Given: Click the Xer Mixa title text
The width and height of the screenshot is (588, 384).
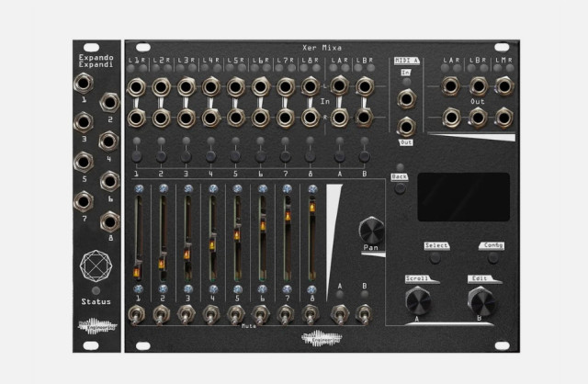Looking at the screenshot, I should [x=322, y=48].
